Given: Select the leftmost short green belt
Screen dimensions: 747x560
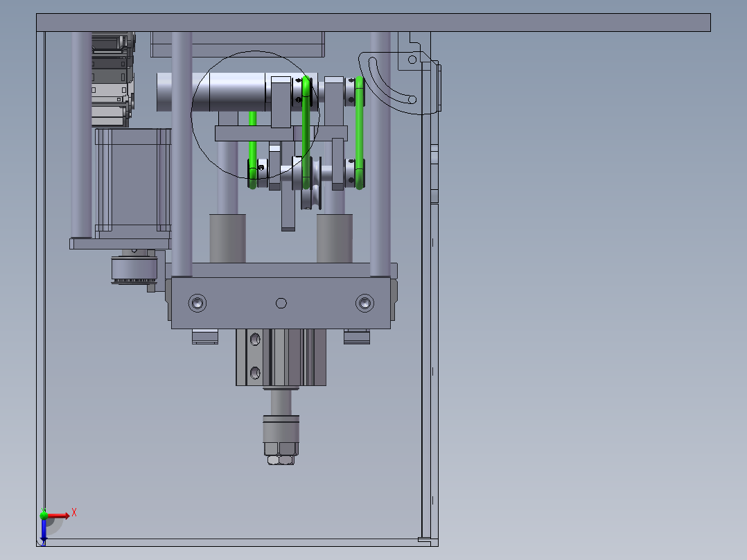Looking at the screenshot, I should (252, 150).
